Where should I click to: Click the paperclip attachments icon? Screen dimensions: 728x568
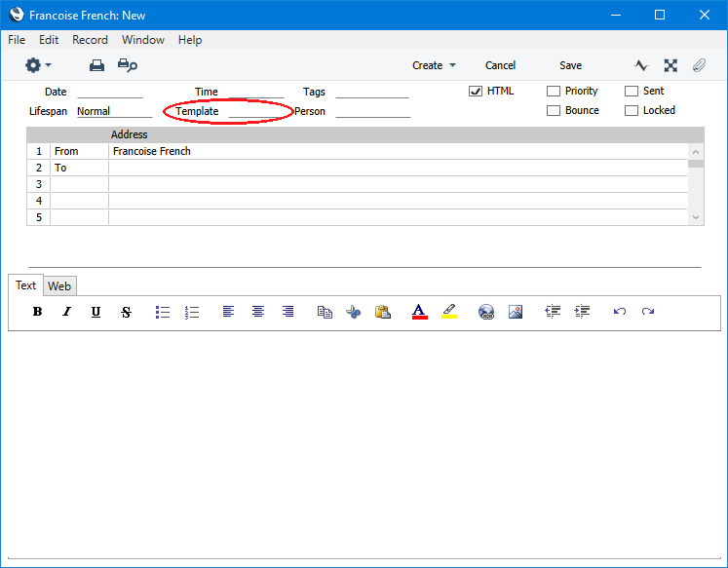[x=699, y=65]
